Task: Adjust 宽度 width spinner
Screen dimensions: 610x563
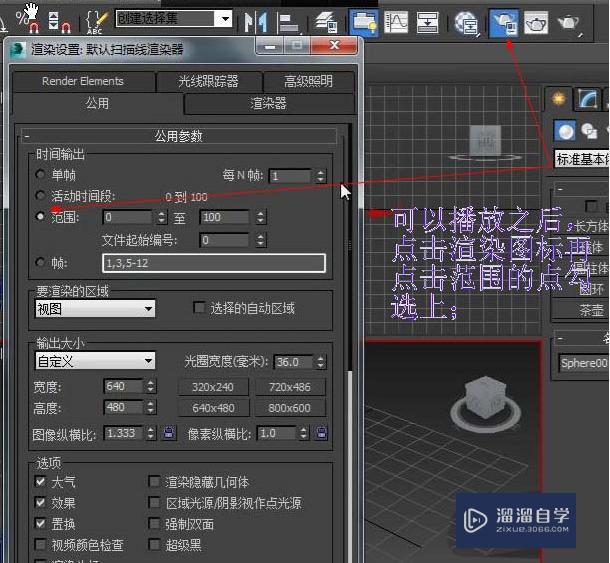Action: click(x=151, y=386)
